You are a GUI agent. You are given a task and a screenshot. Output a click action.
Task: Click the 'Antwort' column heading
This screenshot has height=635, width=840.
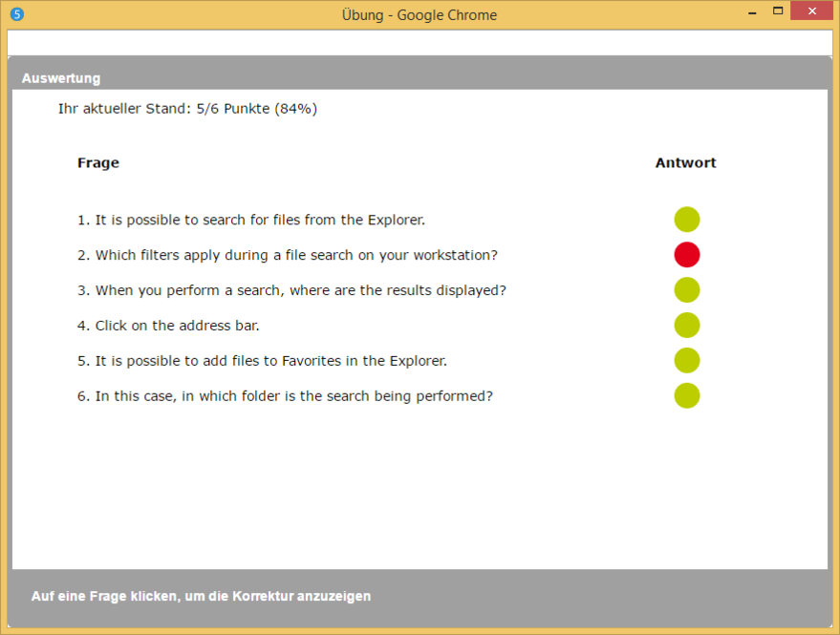pos(685,163)
